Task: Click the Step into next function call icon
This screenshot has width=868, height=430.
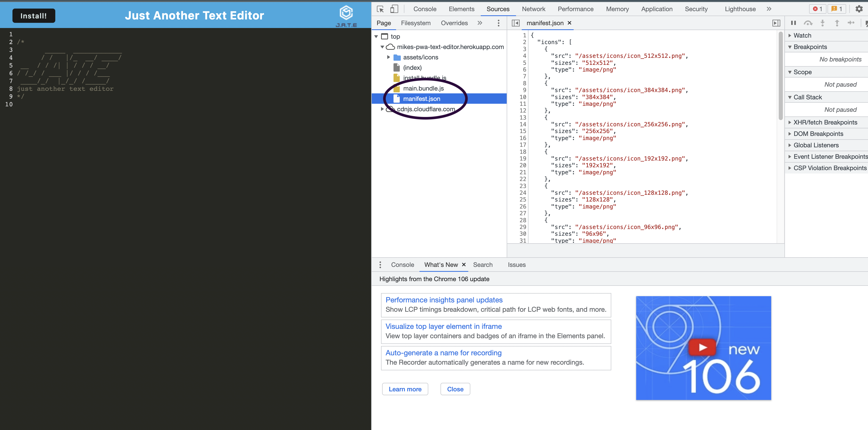Action: click(823, 23)
